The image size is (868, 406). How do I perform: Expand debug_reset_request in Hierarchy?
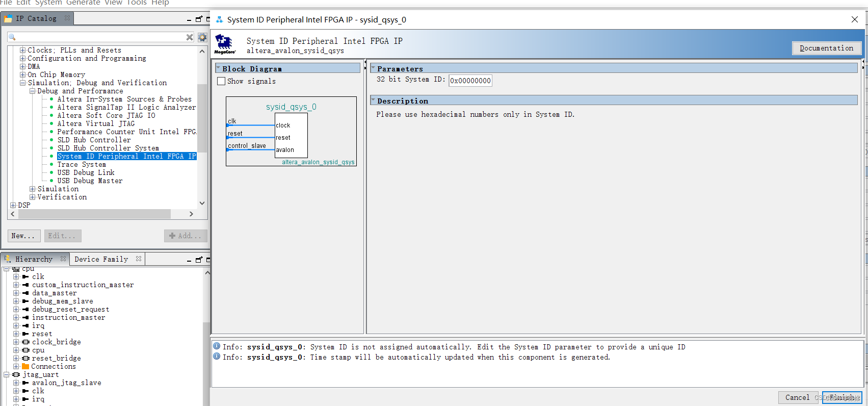tap(16, 309)
